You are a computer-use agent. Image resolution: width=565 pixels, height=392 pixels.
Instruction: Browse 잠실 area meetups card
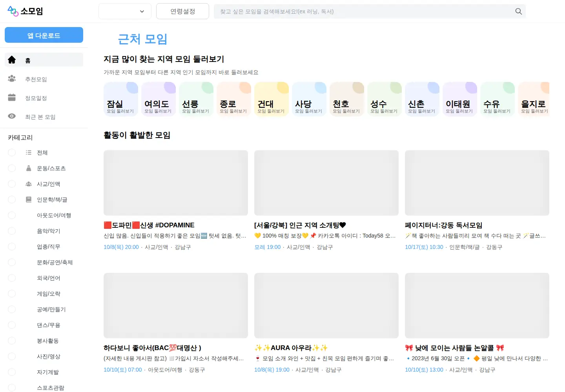(121, 99)
